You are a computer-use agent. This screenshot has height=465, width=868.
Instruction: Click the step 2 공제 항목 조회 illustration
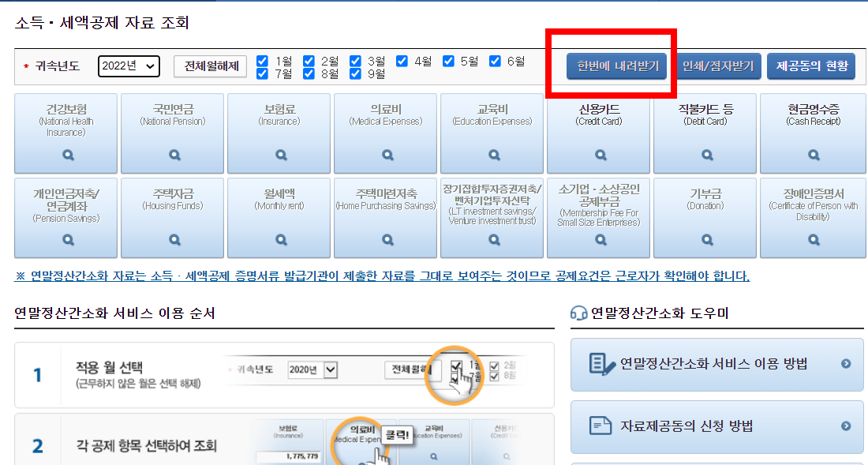point(387,442)
